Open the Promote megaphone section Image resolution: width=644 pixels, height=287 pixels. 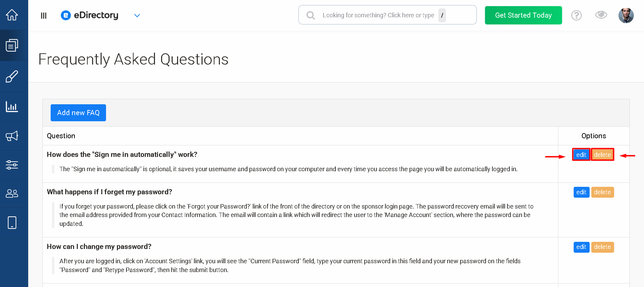pyautogui.click(x=12, y=136)
